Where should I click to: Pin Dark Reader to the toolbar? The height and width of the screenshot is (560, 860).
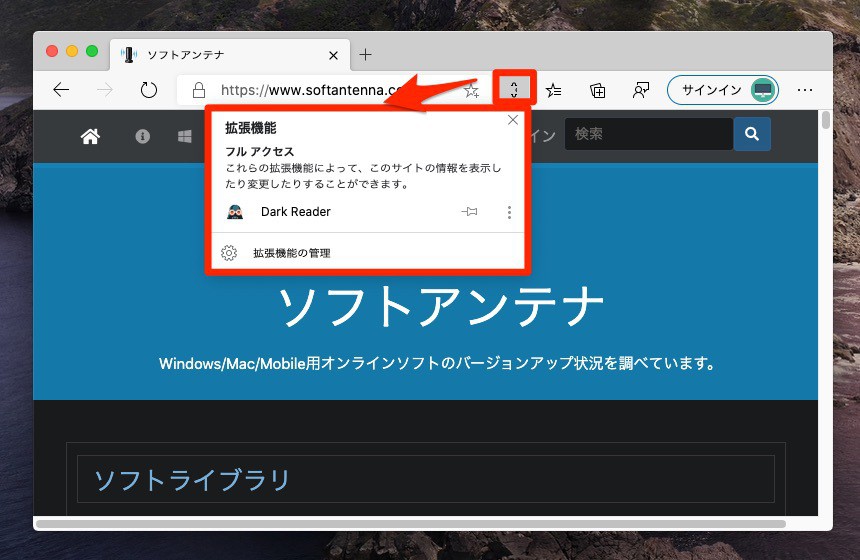469,212
